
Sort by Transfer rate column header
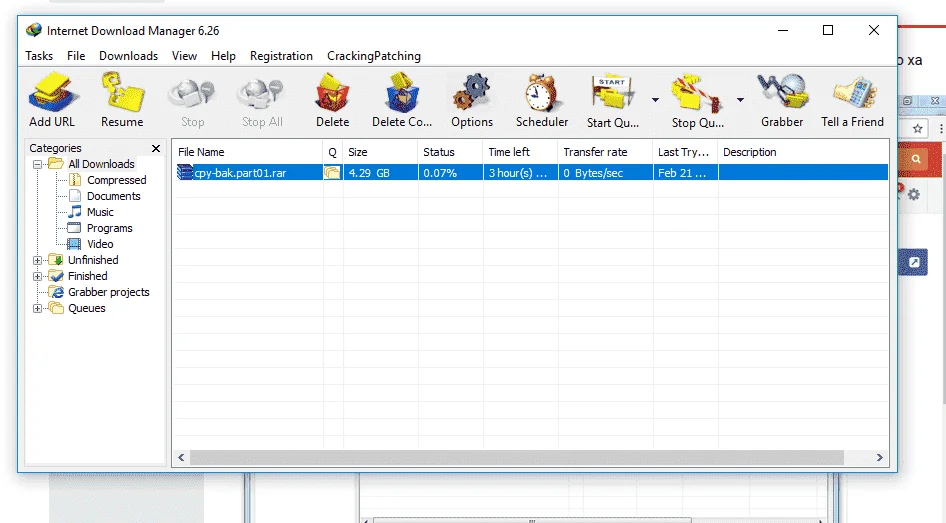(605, 152)
